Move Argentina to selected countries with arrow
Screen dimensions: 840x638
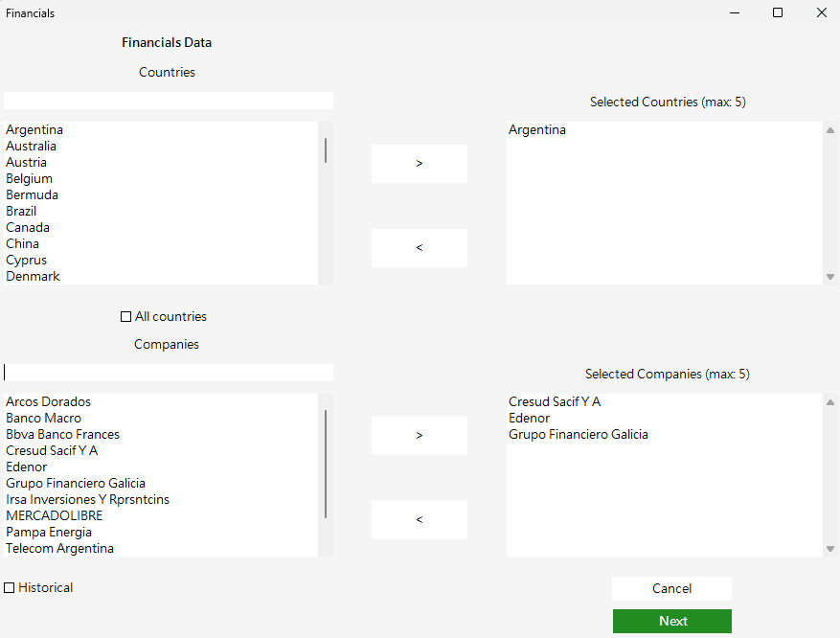[x=419, y=163]
